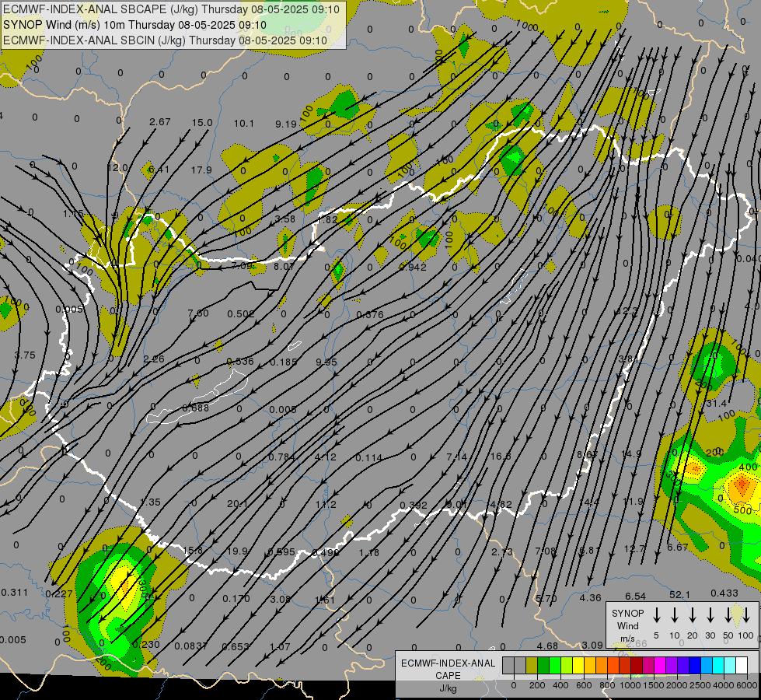The height and width of the screenshot is (700, 761).
Task: Click the 11.2 value on the map
Action: point(326,505)
